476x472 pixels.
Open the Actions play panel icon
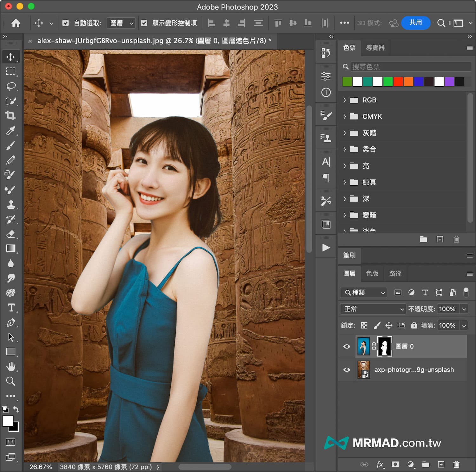pyautogui.click(x=326, y=248)
